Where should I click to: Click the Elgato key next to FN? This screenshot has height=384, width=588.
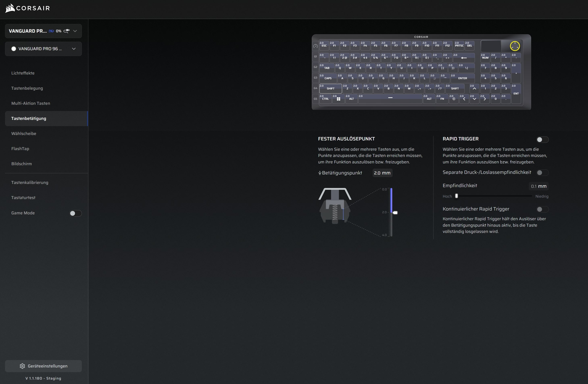pos(454,99)
